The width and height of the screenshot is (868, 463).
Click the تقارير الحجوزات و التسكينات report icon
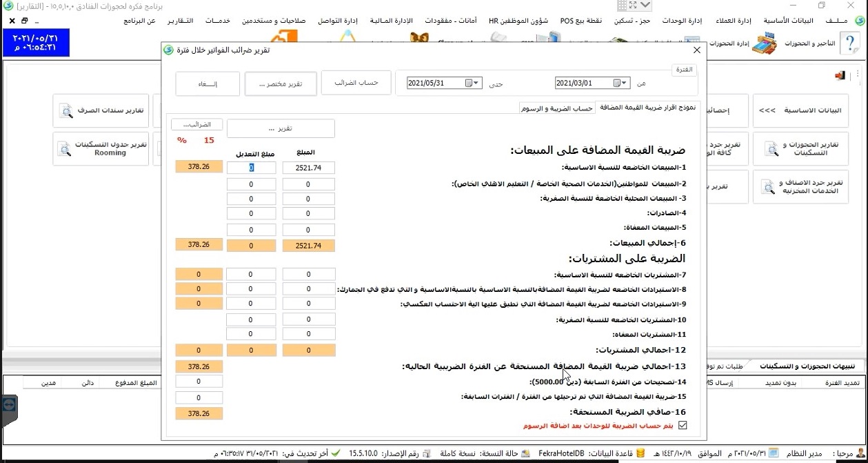tap(768, 148)
